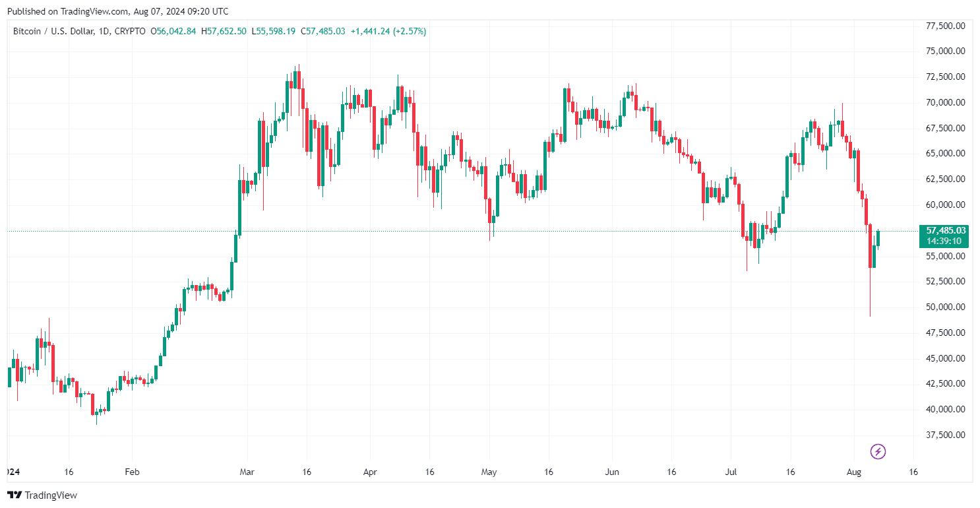This screenshot has height=508, width=980.
Task: Click the latest green candle at the chart's end
Action: (x=878, y=239)
